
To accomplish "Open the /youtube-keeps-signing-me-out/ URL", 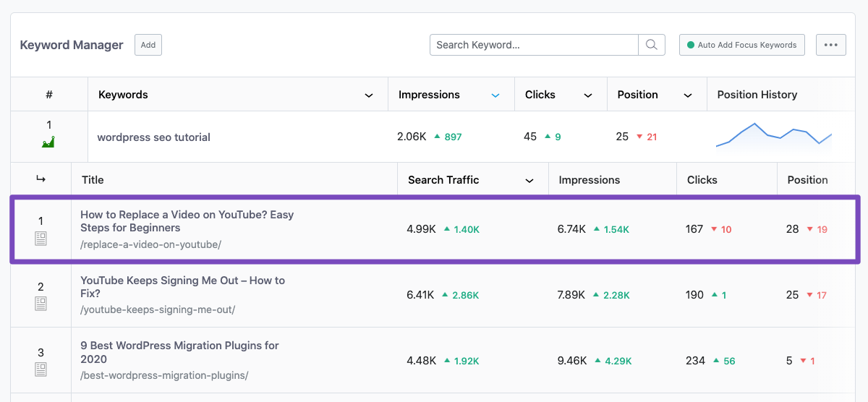I will 158,309.
